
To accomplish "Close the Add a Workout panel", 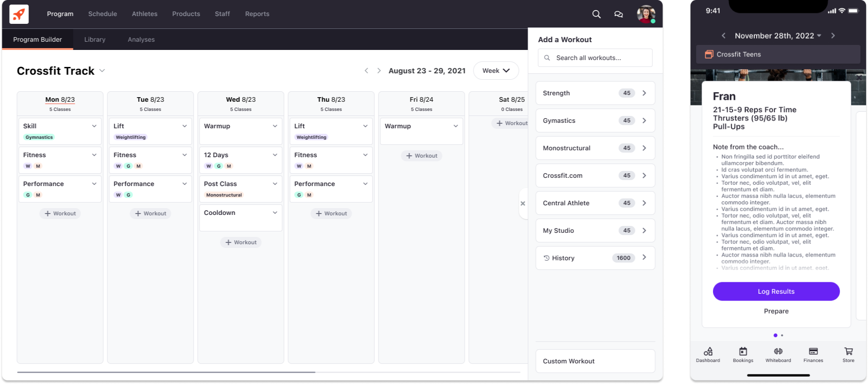I will pyautogui.click(x=523, y=203).
